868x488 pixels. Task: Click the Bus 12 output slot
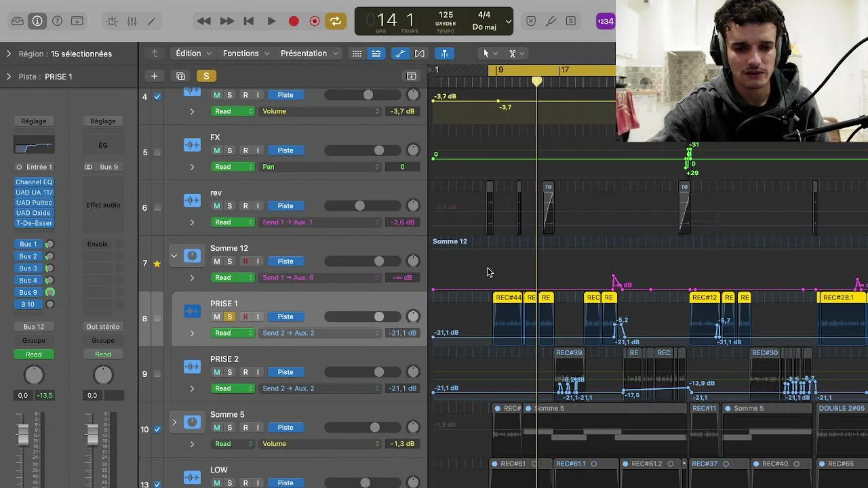coord(34,327)
